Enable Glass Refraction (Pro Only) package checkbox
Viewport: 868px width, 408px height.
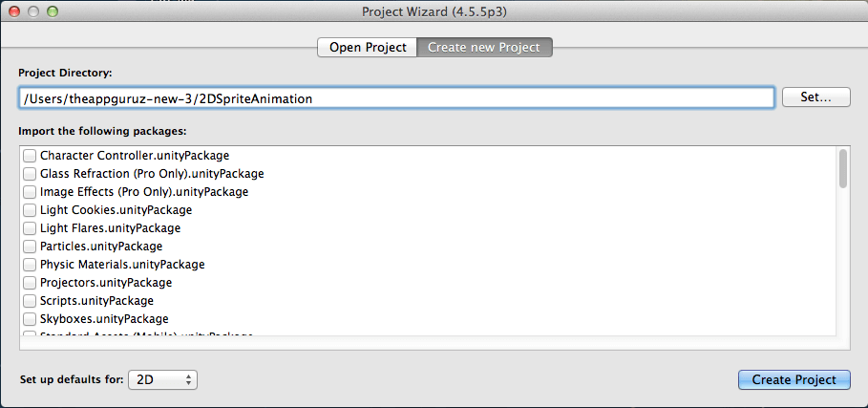[30, 175]
